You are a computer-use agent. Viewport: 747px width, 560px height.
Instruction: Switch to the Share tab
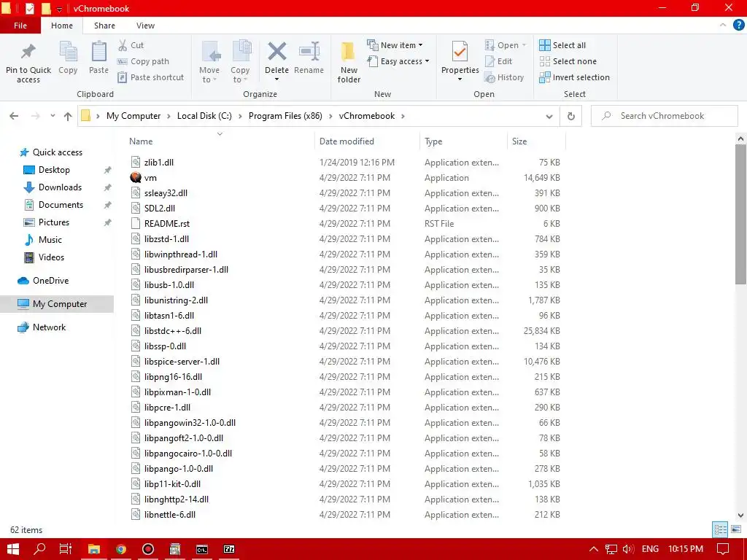(x=104, y=26)
